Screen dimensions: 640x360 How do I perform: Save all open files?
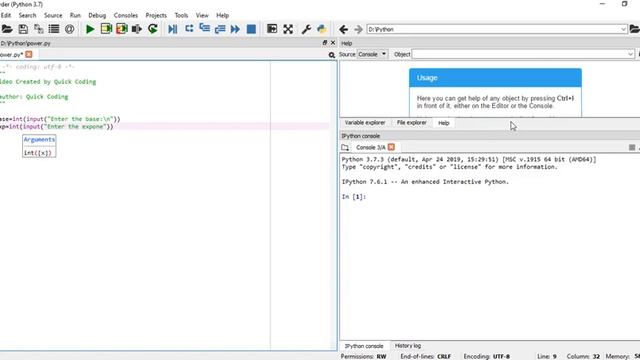tap(38, 29)
